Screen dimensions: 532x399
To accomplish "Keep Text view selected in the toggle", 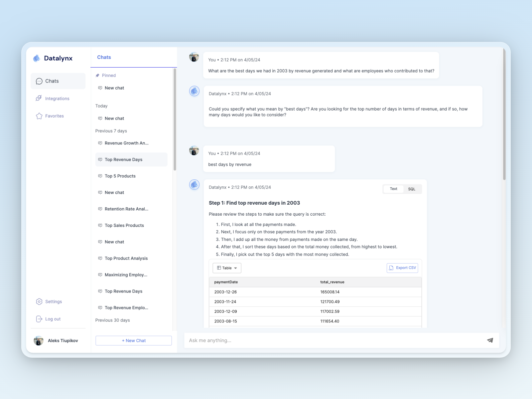I will [x=393, y=189].
